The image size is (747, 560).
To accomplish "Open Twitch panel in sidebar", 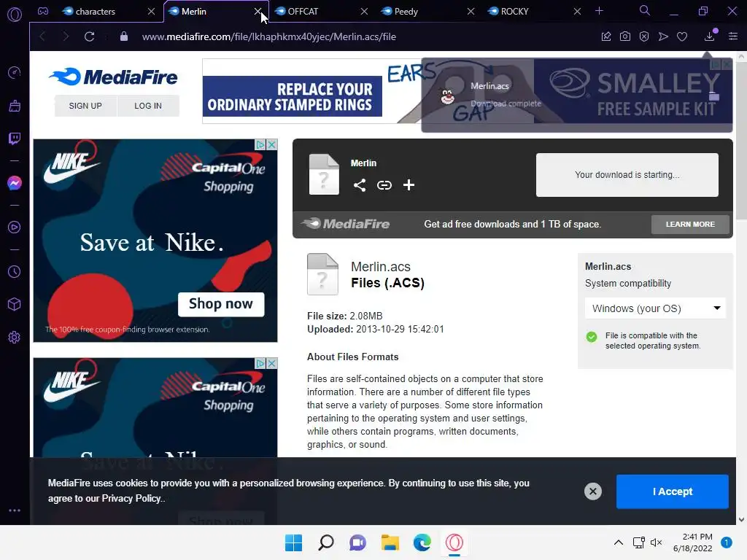I will point(15,139).
